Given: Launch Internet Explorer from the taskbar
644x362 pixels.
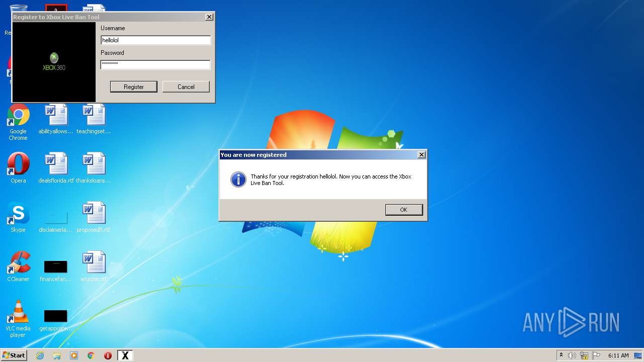Looking at the screenshot, I should pyautogui.click(x=40, y=355).
